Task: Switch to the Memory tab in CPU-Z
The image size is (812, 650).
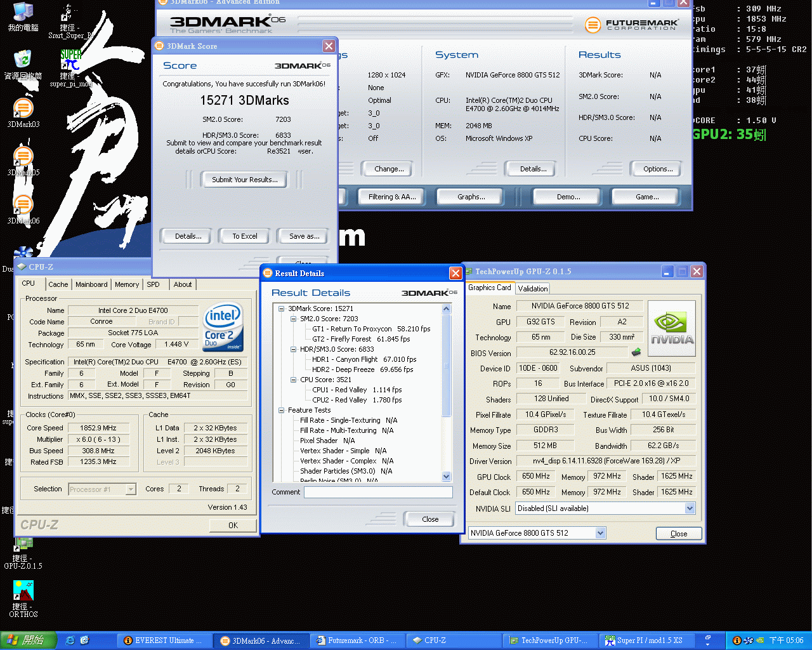Action: tap(127, 284)
